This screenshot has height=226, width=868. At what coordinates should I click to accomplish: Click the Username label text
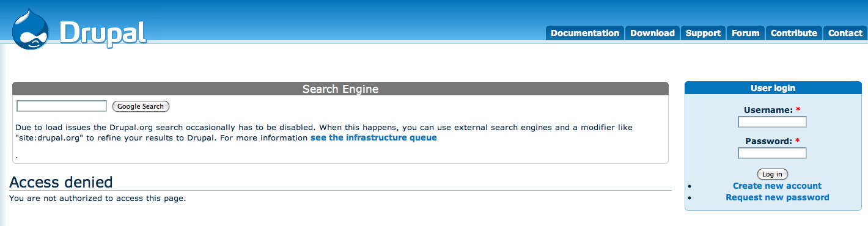coord(768,110)
